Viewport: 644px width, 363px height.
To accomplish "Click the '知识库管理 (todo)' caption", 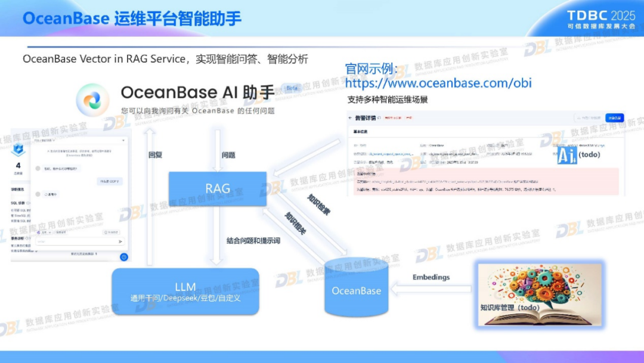I will pos(510,308).
